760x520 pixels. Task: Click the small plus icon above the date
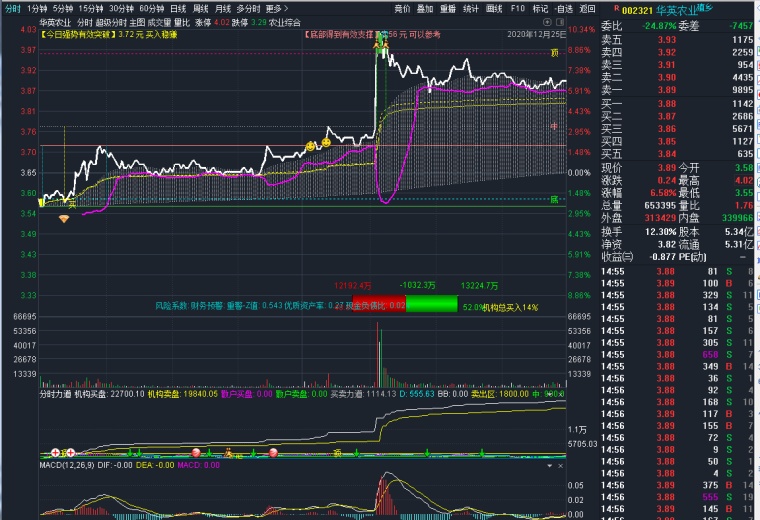coord(547,20)
